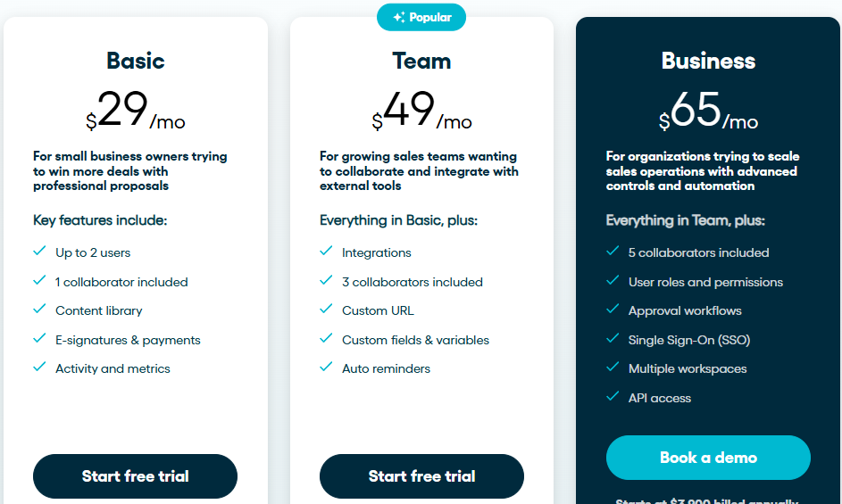The width and height of the screenshot is (842, 504).
Task: Click the User roles and permissions text
Action: coord(705,282)
